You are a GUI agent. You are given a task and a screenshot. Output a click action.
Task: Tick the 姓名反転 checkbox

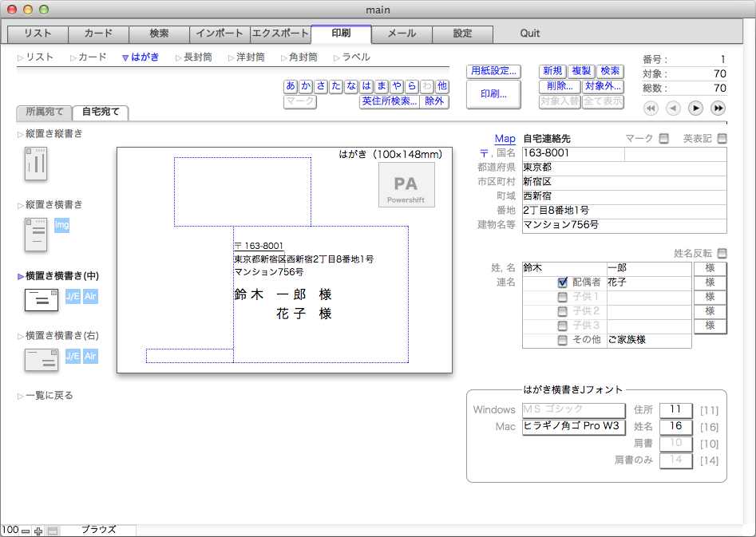coord(722,254)
